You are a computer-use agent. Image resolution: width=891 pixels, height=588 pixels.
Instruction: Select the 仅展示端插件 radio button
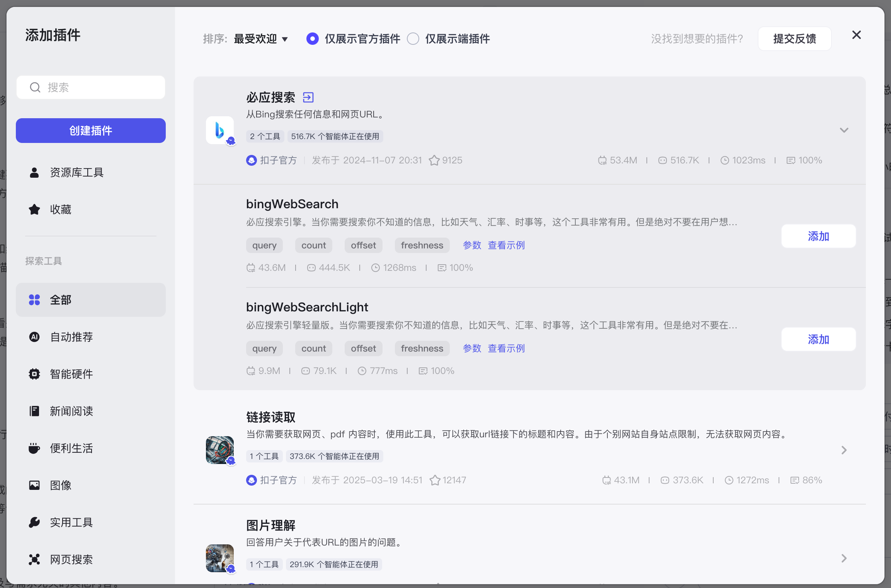coord(413,39)
